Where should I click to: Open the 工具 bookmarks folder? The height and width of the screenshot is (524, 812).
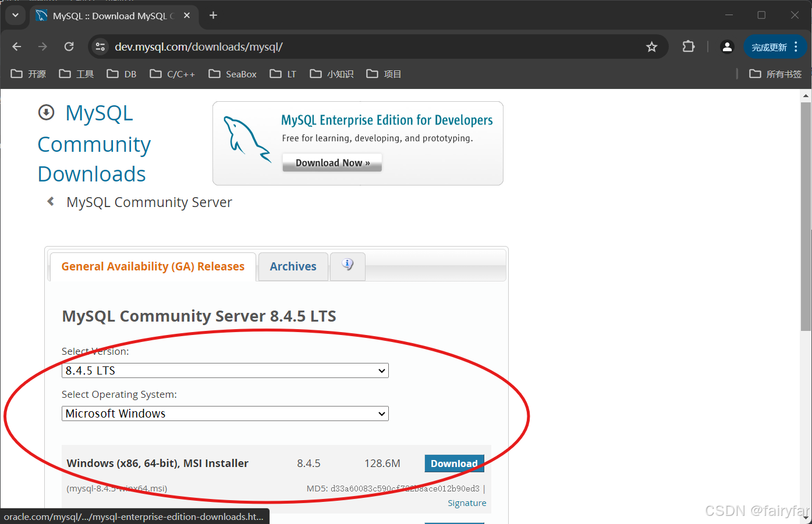[76, 74]
